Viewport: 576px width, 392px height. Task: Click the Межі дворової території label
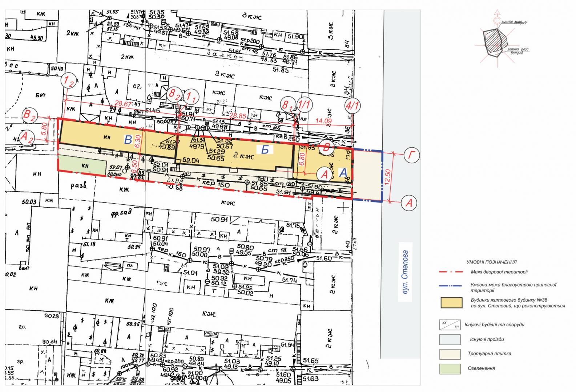click(x=499, y=272)
